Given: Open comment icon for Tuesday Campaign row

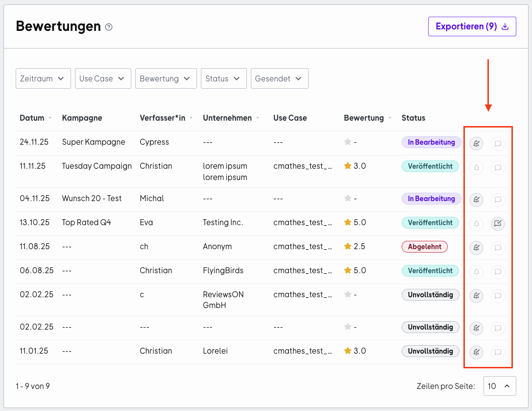Looking at the screenshot, I should [x=498, y=167].
